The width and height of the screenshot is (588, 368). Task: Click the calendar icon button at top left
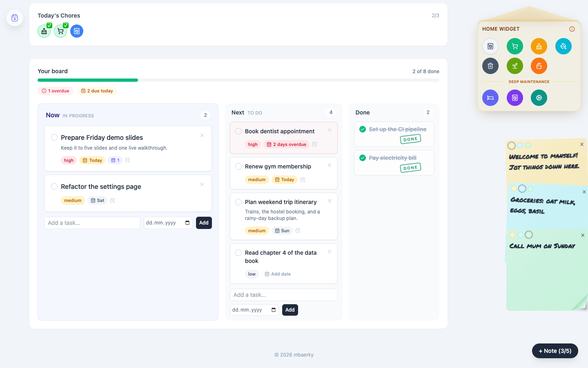click(x=15, y=18)
